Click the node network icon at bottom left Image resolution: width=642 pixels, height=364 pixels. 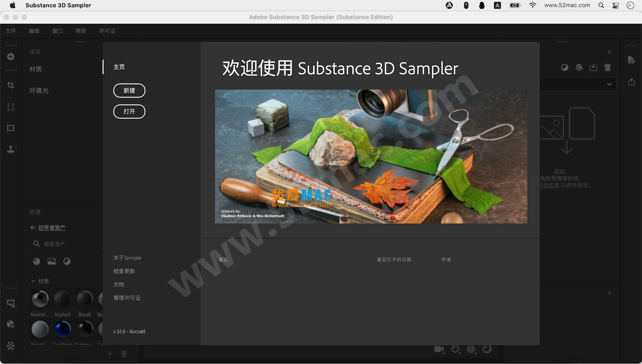[x=11, y=346]
